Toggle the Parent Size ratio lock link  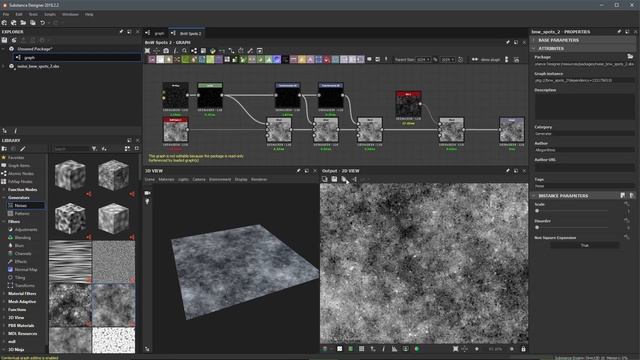pos(435,60)
